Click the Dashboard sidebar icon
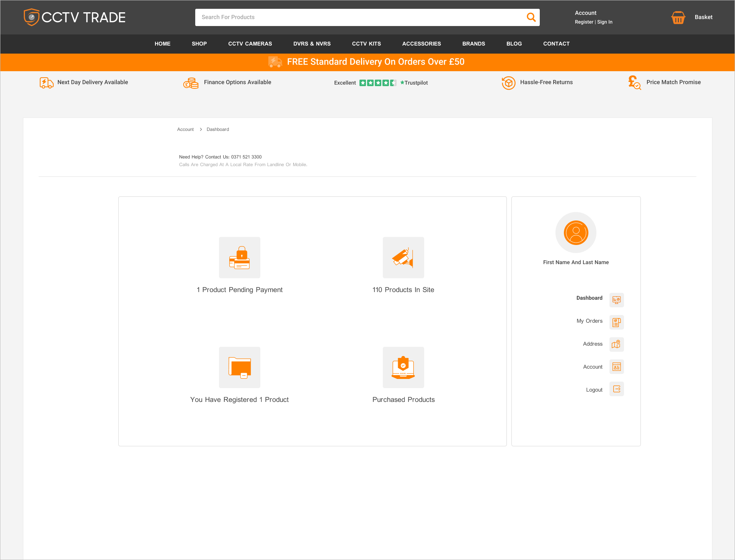The image size is (735, 560). pos(616,300)
